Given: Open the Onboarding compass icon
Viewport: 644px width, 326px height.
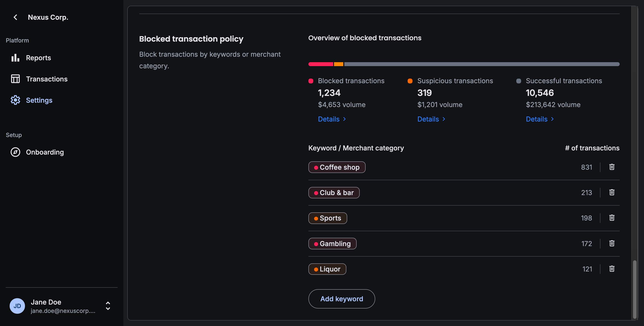Looking at the screenshot, I should click(x=15, y=152).
